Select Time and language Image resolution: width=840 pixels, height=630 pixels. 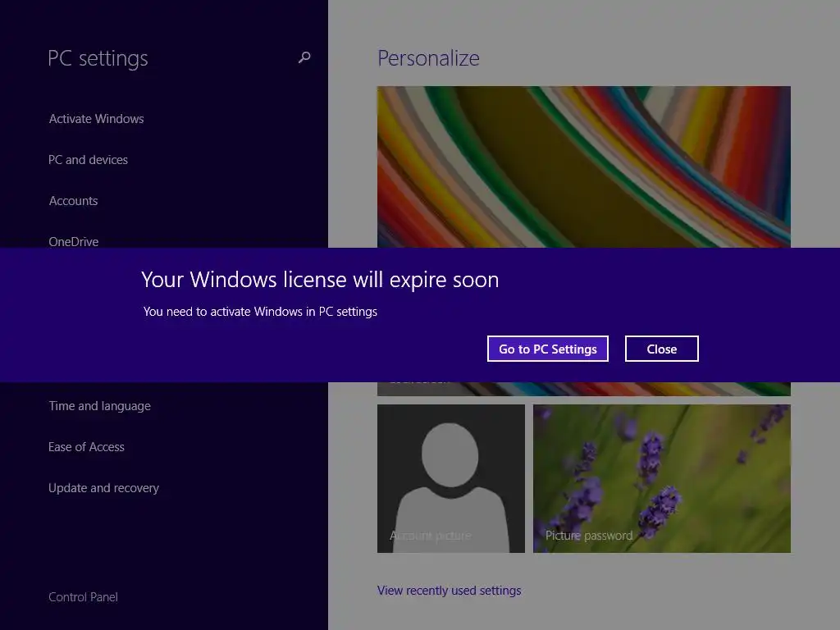click(x=99, y=406)
